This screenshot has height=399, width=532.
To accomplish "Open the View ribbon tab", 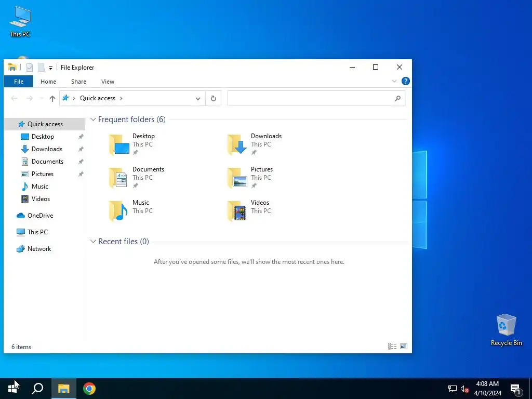I will (108, 82).
